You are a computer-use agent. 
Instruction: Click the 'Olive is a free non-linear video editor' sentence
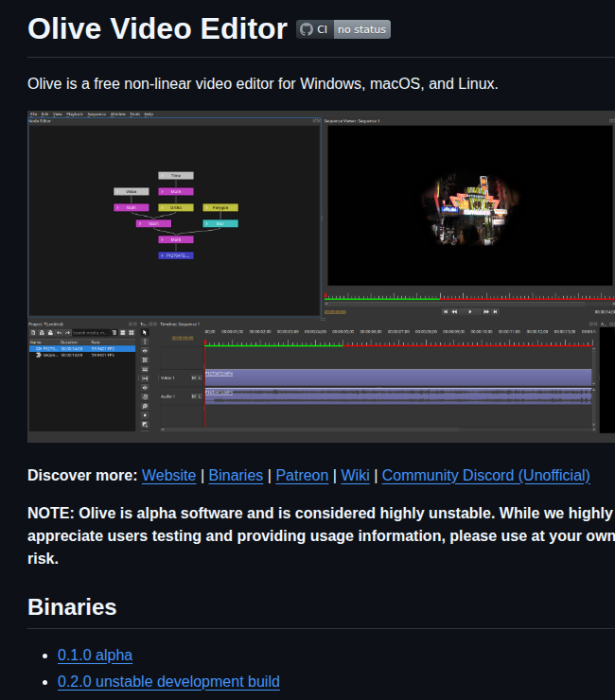point(263,84)
